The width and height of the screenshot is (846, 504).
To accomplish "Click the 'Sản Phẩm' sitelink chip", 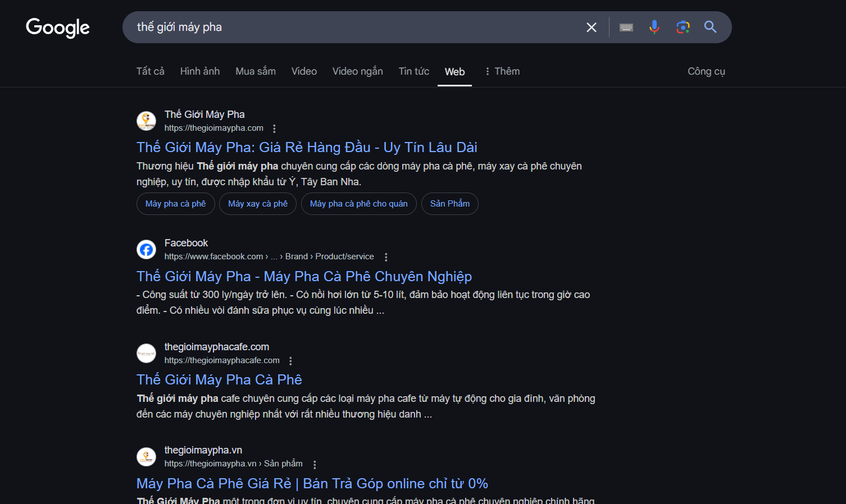I will point(450,204).
